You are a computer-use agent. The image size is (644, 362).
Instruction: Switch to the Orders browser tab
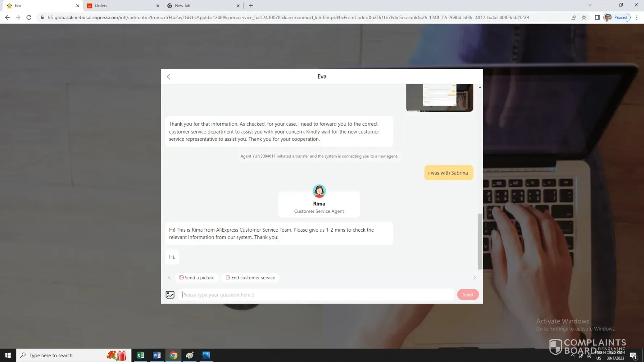pos(123,6)
